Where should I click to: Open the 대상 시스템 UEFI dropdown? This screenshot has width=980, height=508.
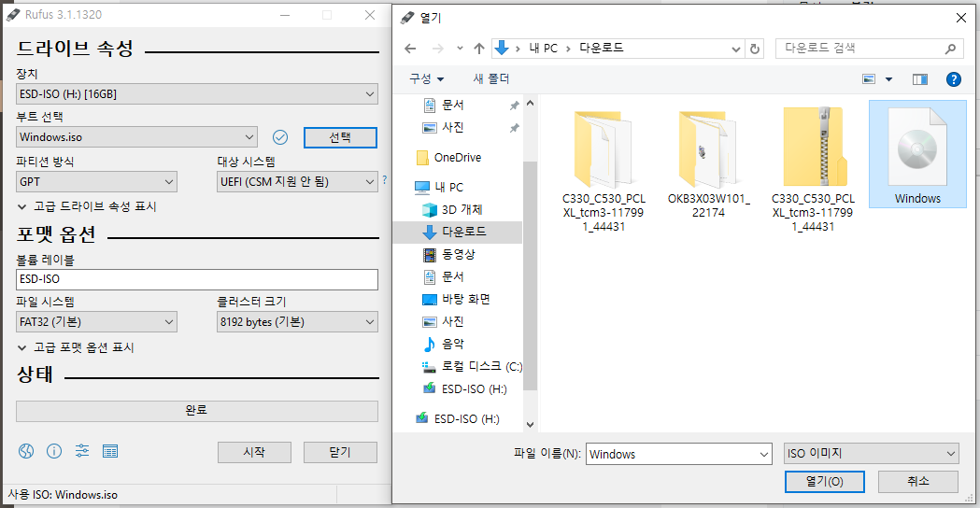297,182
